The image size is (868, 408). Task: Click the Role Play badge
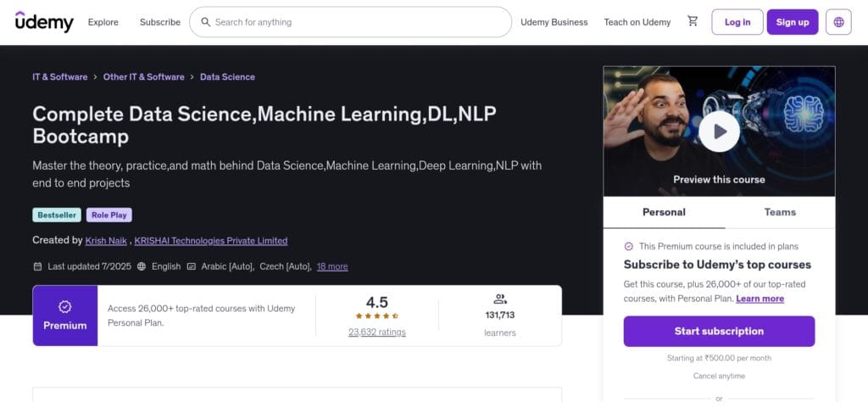coord(109,215)
